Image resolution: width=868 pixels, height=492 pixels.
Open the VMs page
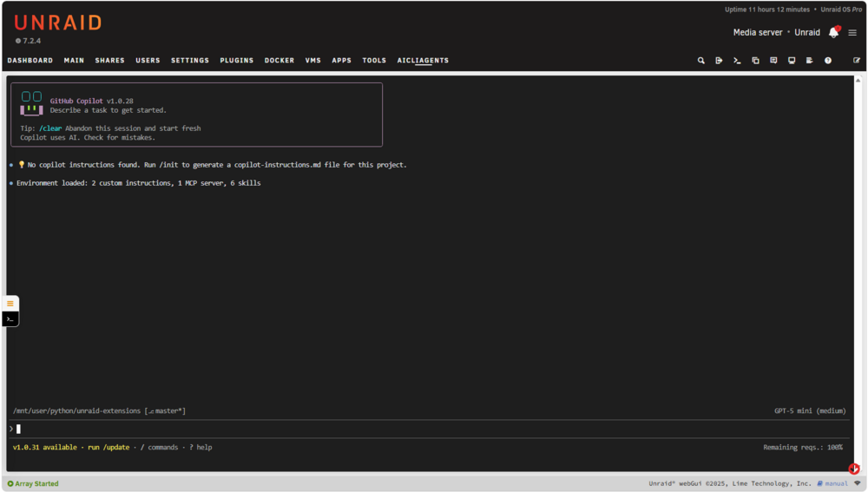(x=312, y=61)
